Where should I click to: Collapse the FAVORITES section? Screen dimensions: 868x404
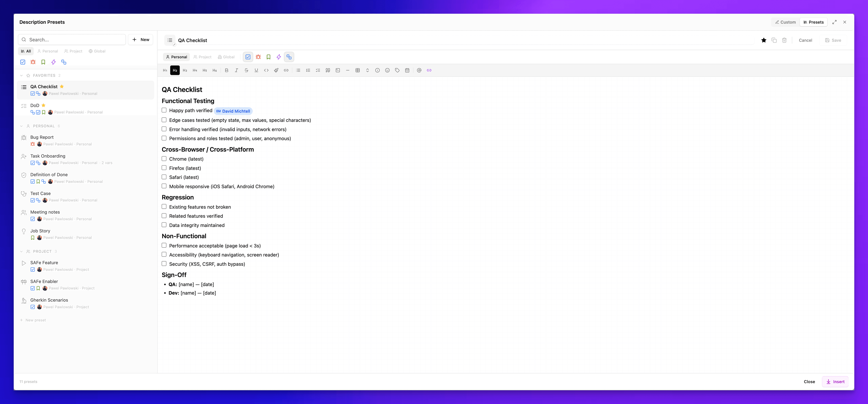tap(21, 75)
